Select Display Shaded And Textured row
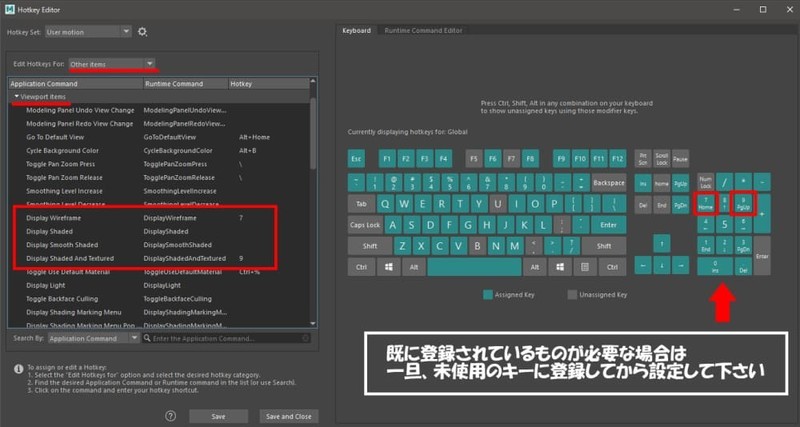 (159, 259)
